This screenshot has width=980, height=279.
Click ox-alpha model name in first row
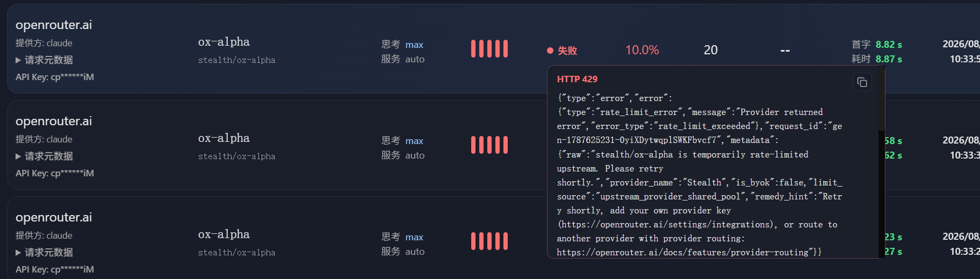[224, 42]
